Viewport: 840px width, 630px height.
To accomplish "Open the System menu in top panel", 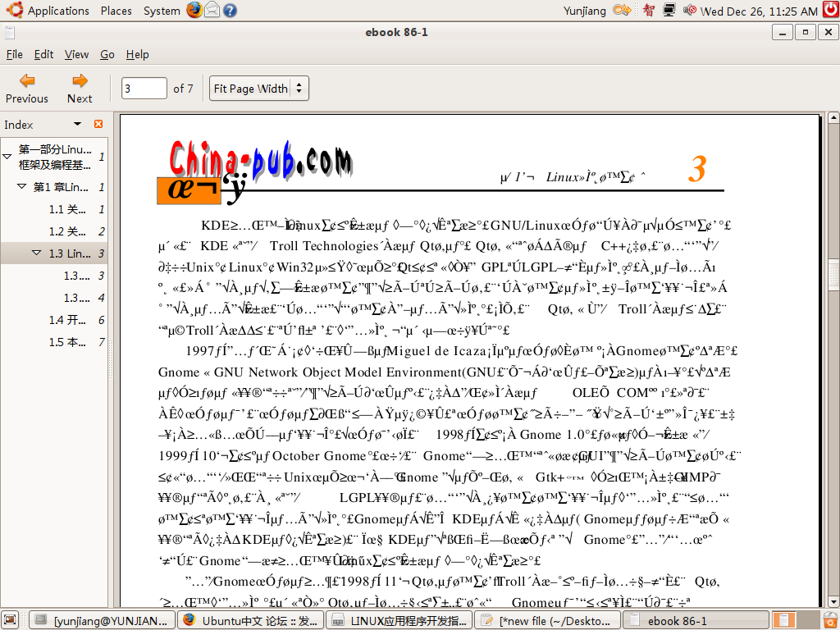I will [x=162, y=10].
